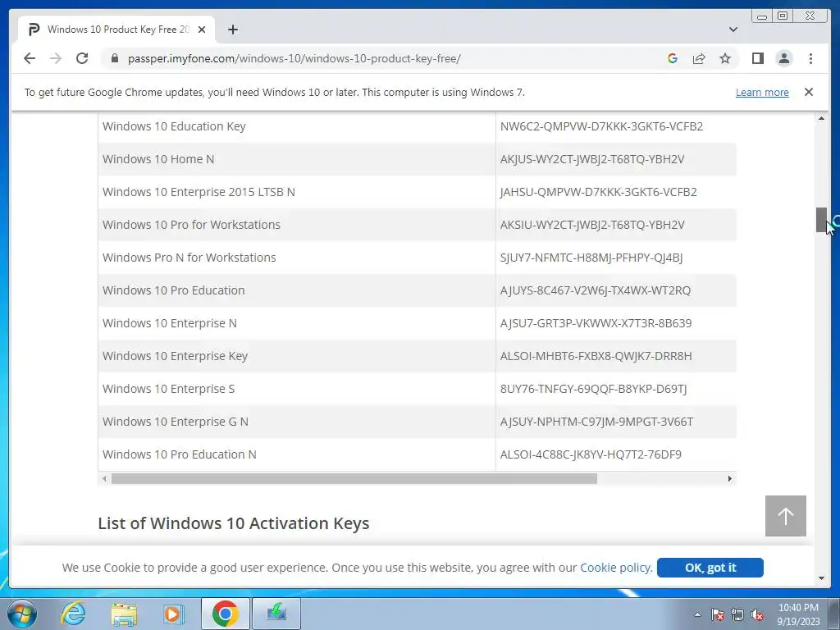Select key ALSOI-4C88C-JK8YV-HQ7T2-76DF9
The width and height of the screenshot is (840, 630).
point(591,454)
